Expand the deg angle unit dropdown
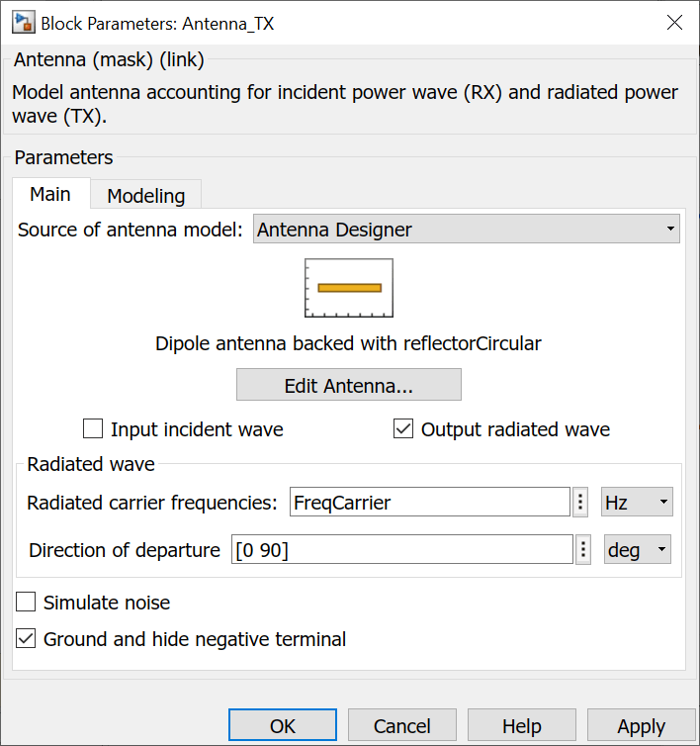700x746 pixels. pos(637,550)
